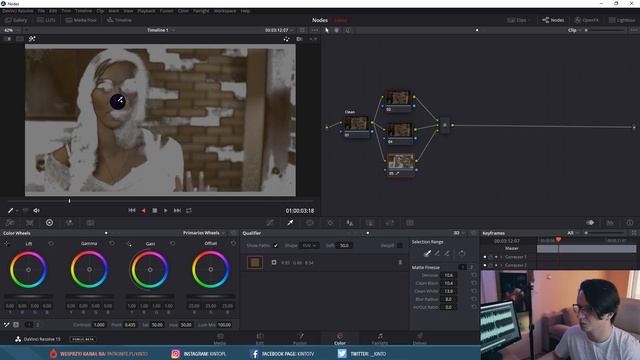Click the invert selection icon in Selection Range

tap(462, 253)
